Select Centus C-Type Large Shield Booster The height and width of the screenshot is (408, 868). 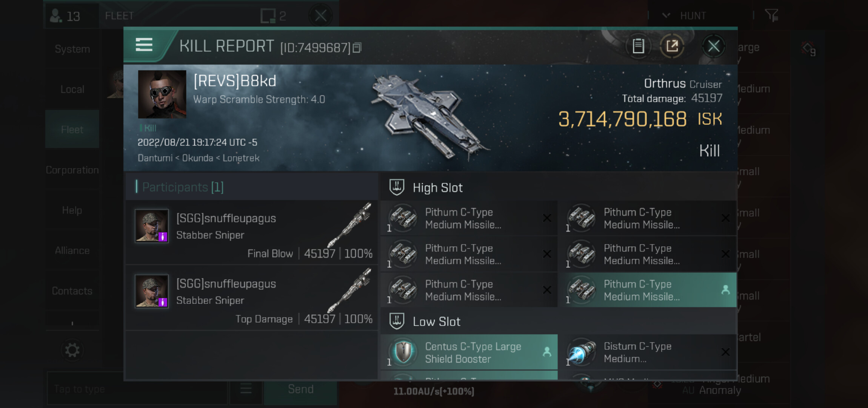[469, 352]
